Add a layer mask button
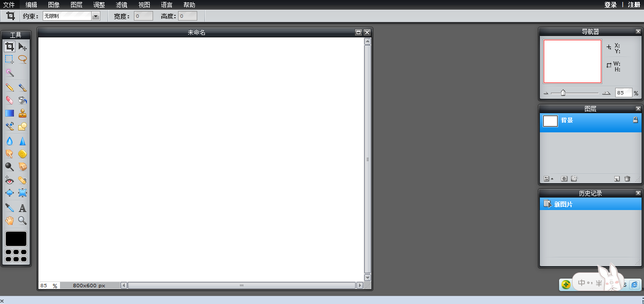644x304 pixels. coord(564,179)
